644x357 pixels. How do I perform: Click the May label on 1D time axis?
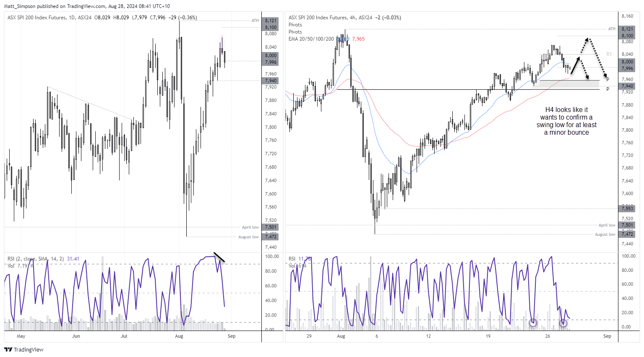pos(21,336)
